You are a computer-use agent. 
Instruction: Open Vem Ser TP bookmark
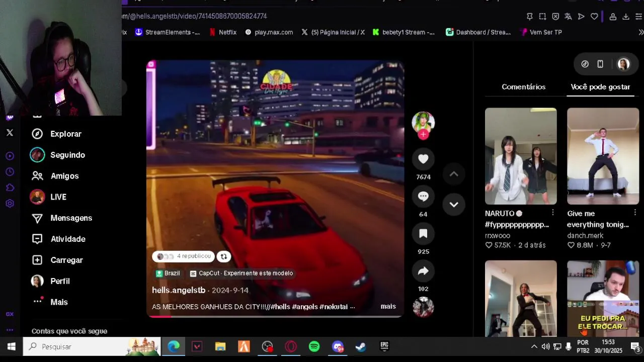(x=541, y=32)
